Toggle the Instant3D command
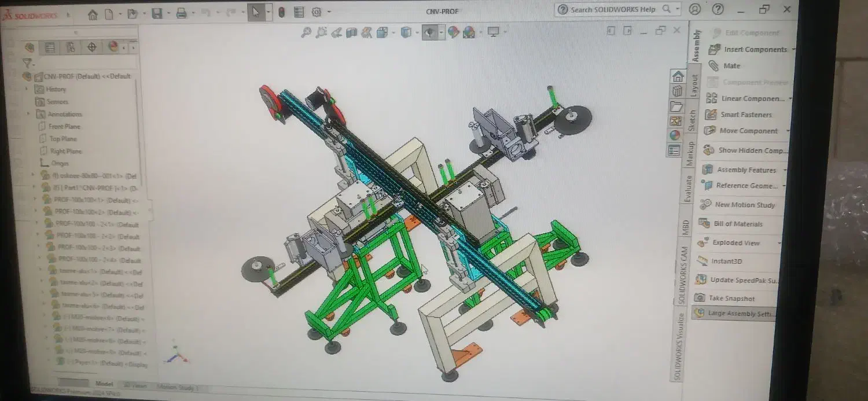Screen dimensions: 868x401 720,262
